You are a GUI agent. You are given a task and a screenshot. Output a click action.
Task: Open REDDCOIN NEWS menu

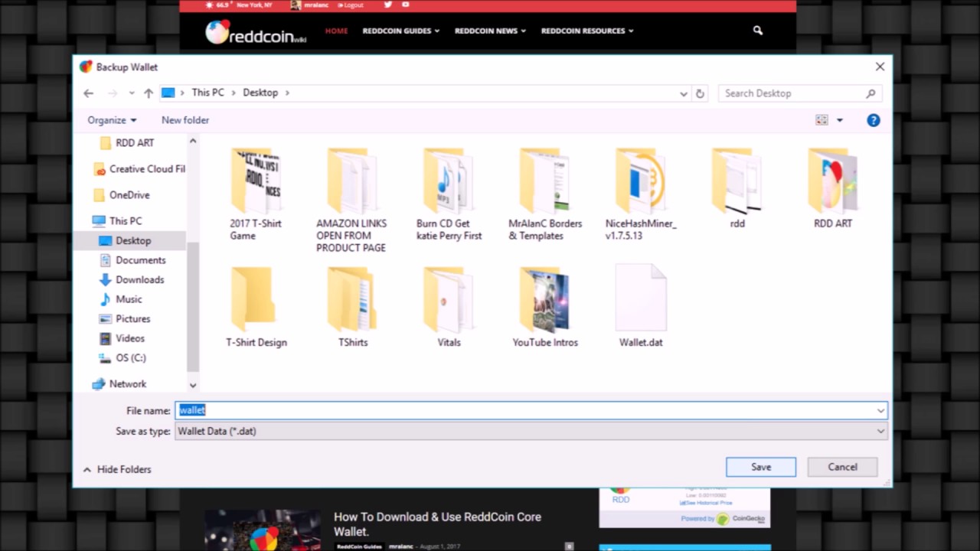pyautogui.click(x=491, y=31)
